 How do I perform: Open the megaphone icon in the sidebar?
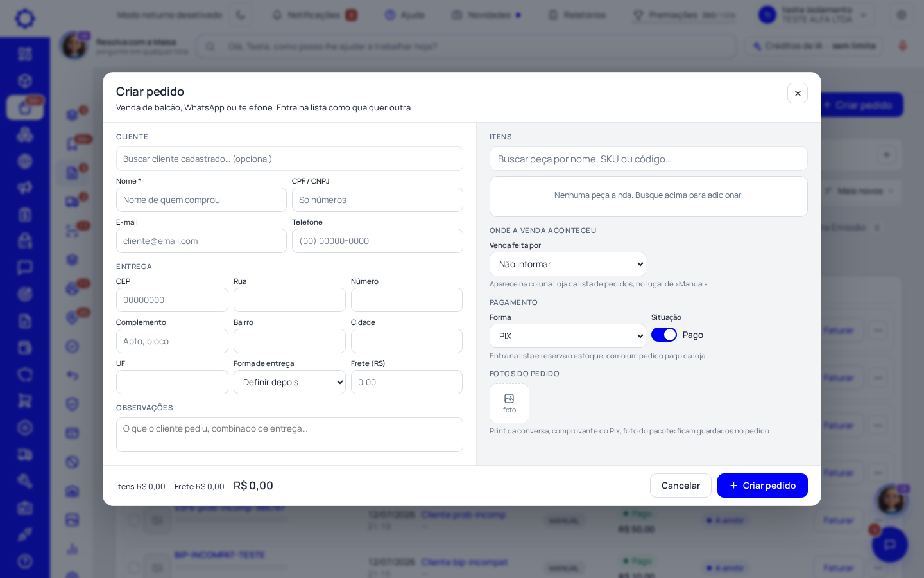(25, 188)
